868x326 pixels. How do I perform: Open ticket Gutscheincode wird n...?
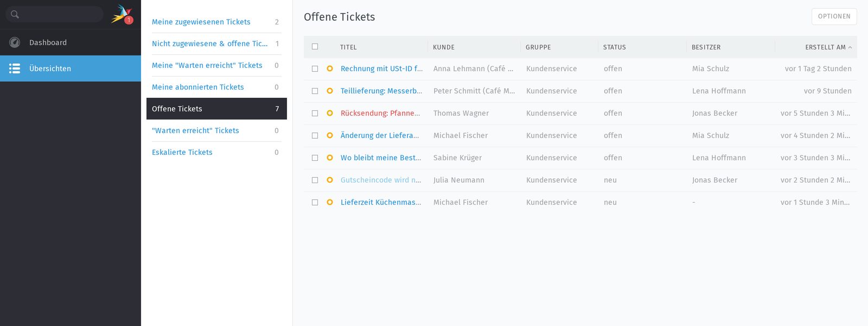[x=381, y=180]
